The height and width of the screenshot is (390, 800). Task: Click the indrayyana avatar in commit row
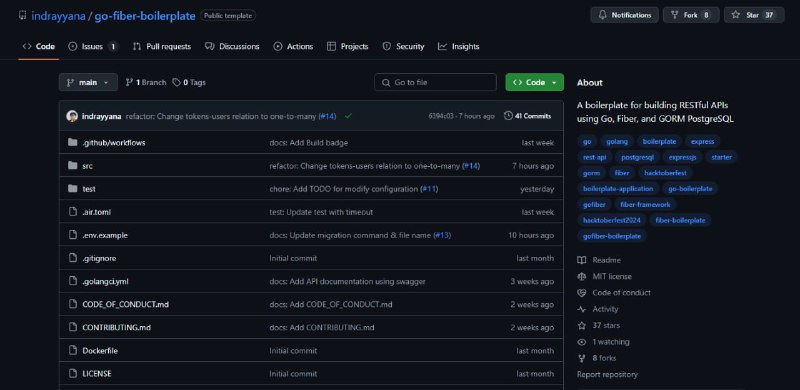(72, 116)
